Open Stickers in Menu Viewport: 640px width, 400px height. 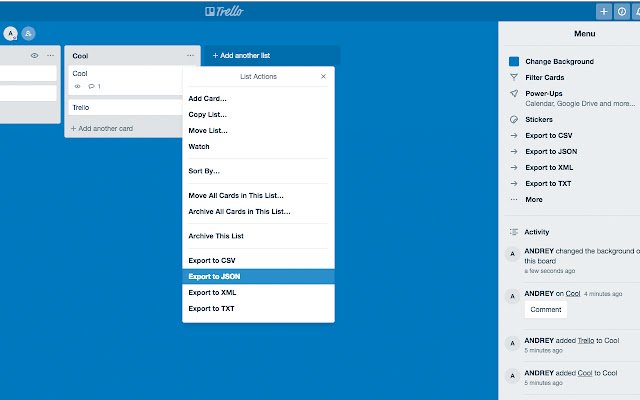click(x=539, y=120)
